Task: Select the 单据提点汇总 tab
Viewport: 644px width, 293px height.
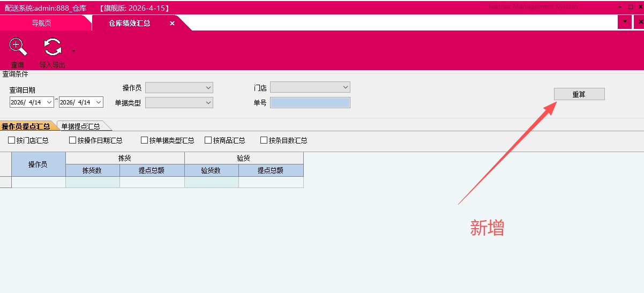Action: point(81,127)
